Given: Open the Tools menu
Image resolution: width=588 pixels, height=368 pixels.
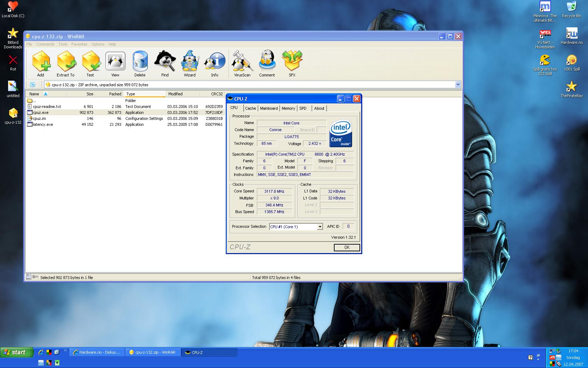Looking at the screenshot, I should (x=63, y=44).
